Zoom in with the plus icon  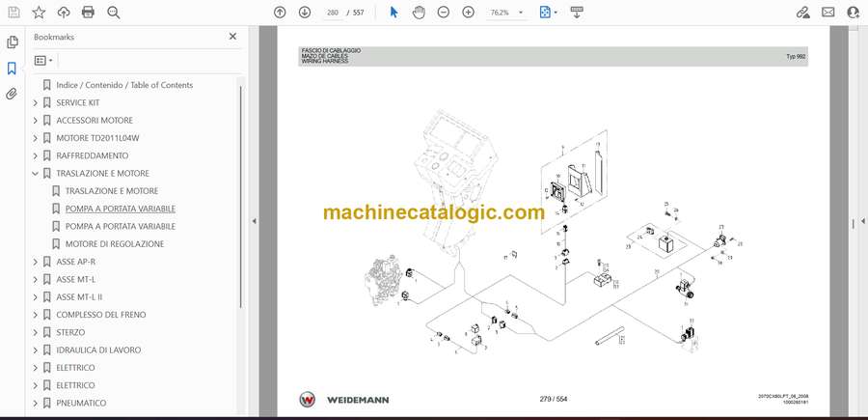469,13
